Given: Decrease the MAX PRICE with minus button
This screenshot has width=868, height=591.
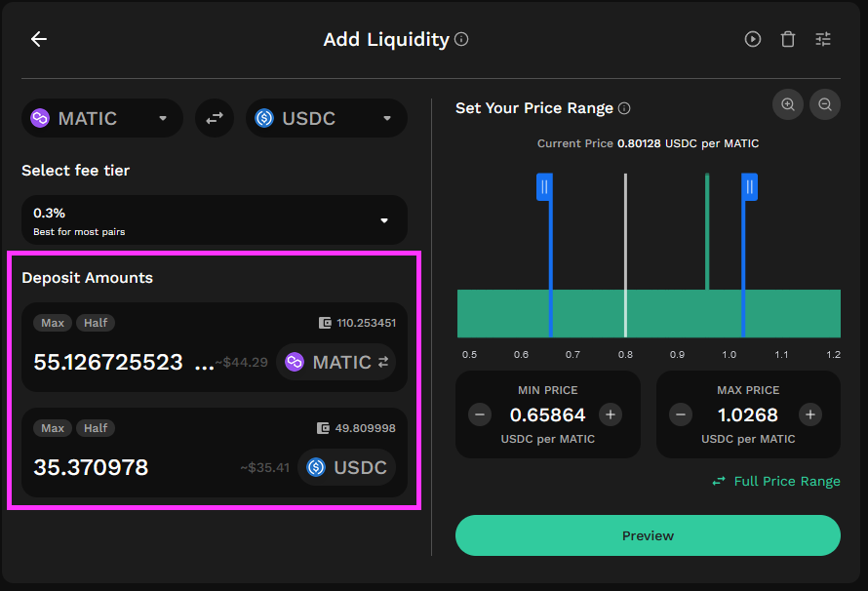Looking at the screenshot, I should [x=681, y=414].
